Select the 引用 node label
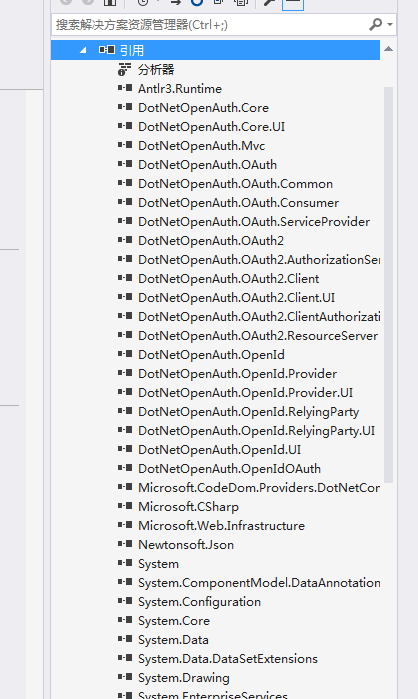The height and width of the screenshot is (699, 418). click(x=132, y=50)
